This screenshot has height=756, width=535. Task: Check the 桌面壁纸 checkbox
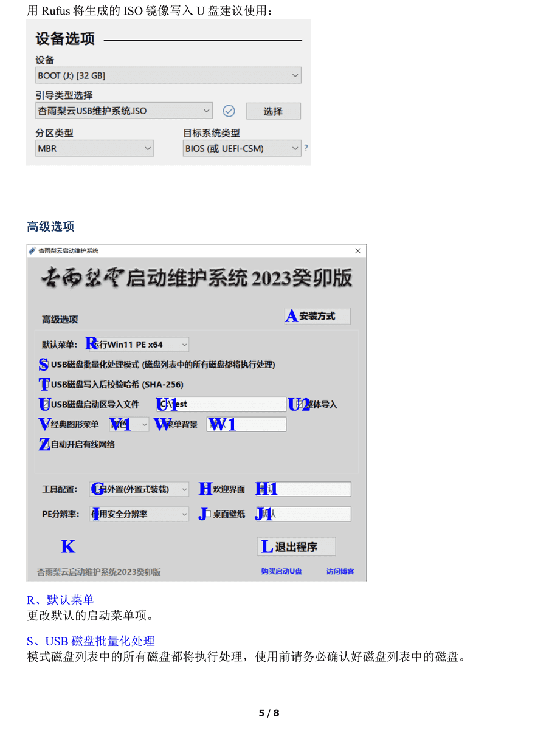coord(207,514)
